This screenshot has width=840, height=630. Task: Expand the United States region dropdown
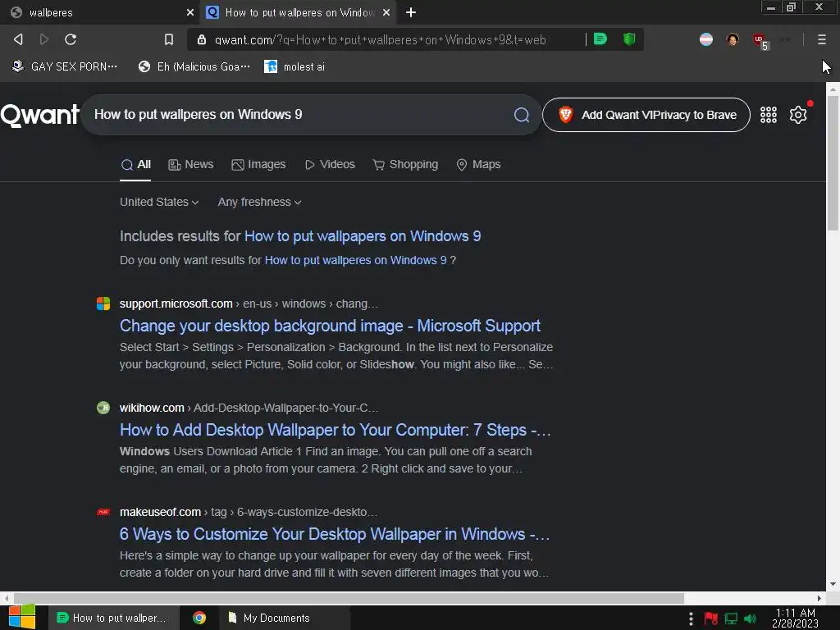(159, 202)
